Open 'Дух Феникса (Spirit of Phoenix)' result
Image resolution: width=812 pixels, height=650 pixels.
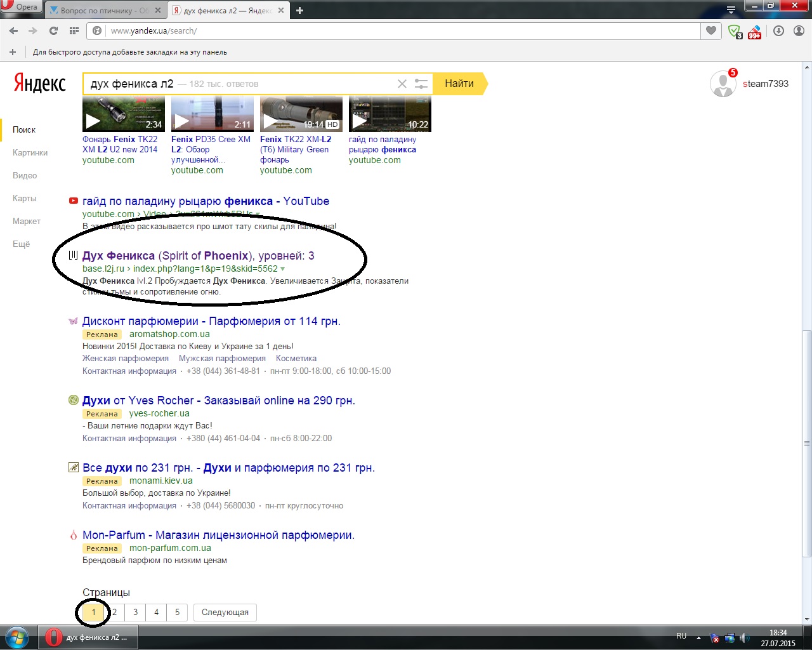coord(198,256)
